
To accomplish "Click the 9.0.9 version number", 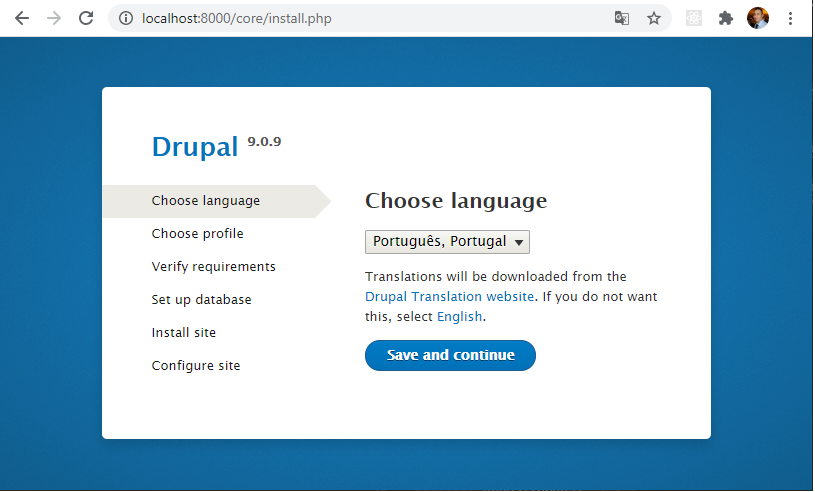I will pos(264,141).
